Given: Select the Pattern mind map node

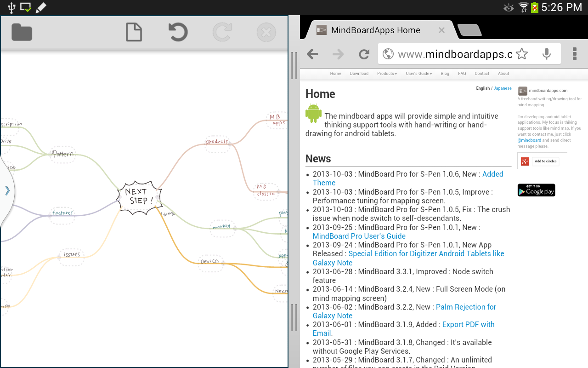Looking at the screenshot, I should [x=63, y=154].
